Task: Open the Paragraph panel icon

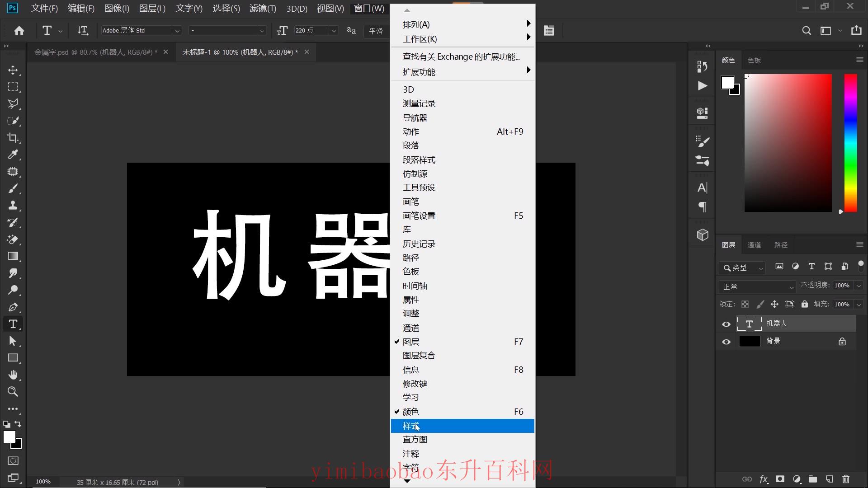Action: click(x=702, y=207)
